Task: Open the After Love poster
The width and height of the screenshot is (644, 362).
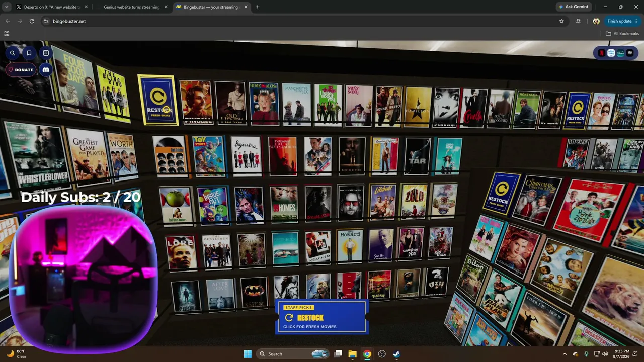Action: pyautogui.click(x=220, y=294)
